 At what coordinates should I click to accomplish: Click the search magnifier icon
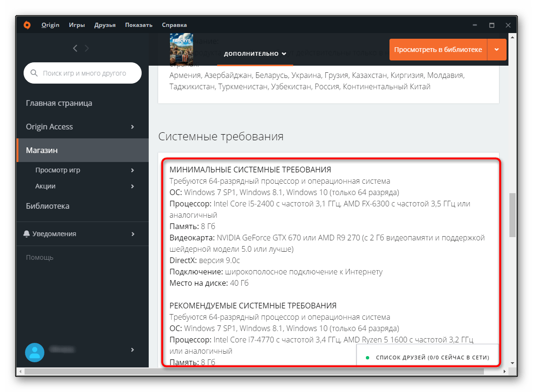(x=34, y=73)
